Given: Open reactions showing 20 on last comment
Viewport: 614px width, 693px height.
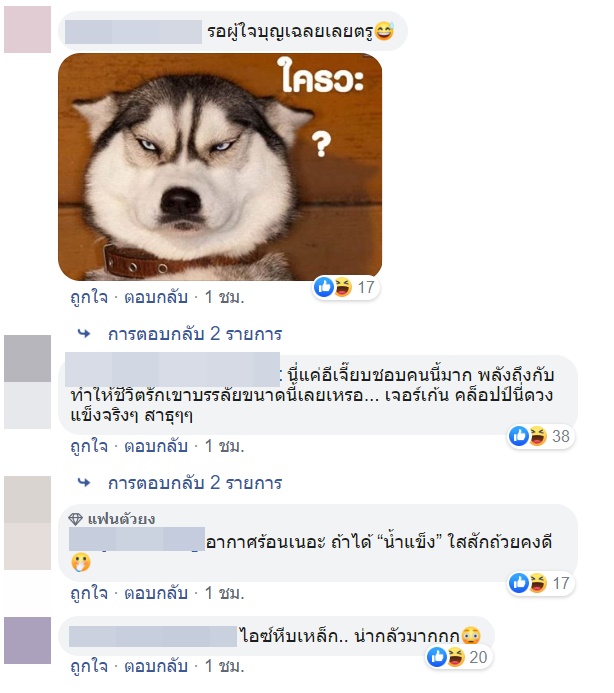Looking at the screenshot, I should pos(458,658).
